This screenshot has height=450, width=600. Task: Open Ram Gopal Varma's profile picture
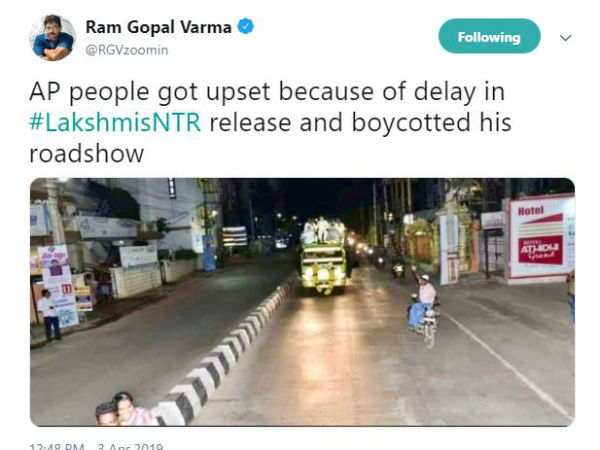tap(52, 38)
